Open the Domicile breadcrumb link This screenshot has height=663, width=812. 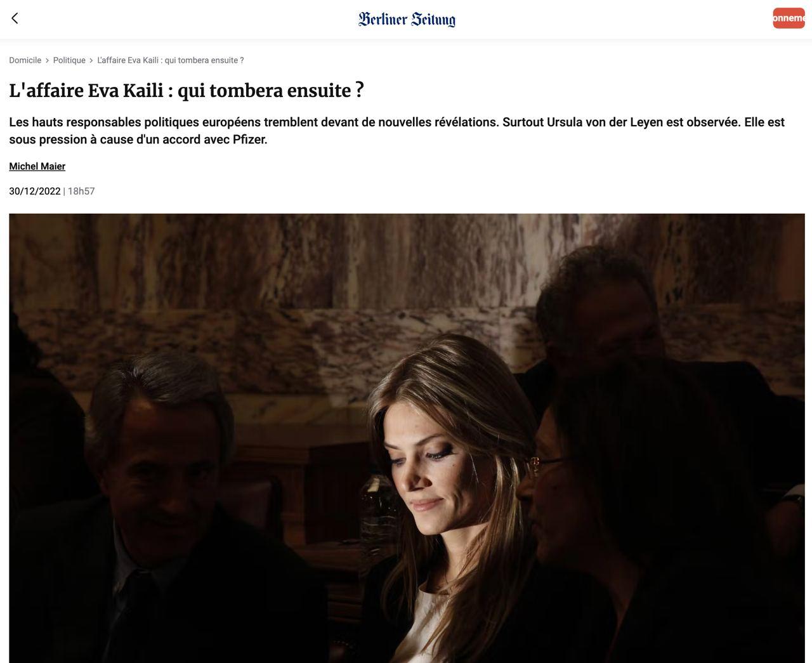(25, 60)
